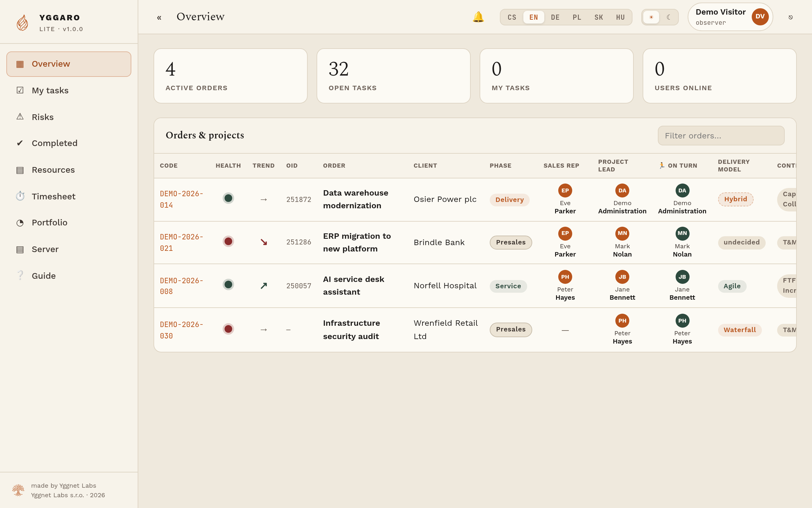
Task: Click the red health dot for Infrastructure security audit
Action: (228, 329)
